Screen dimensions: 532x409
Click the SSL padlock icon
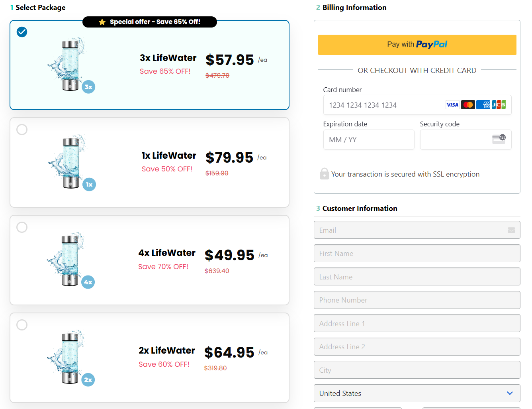click(x=325, y=174)
